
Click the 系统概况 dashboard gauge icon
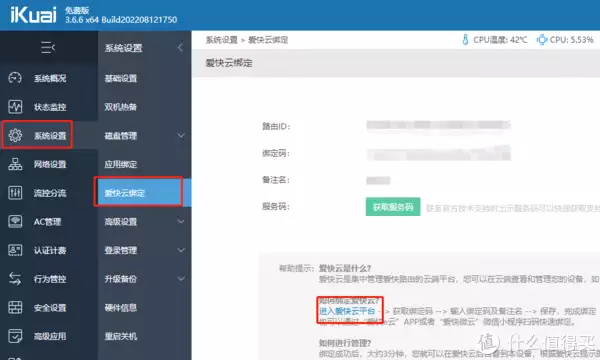pos(15,78)
